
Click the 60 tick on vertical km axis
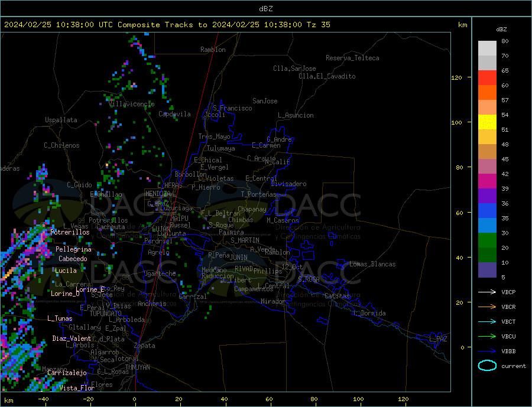[x=459, y=213]
